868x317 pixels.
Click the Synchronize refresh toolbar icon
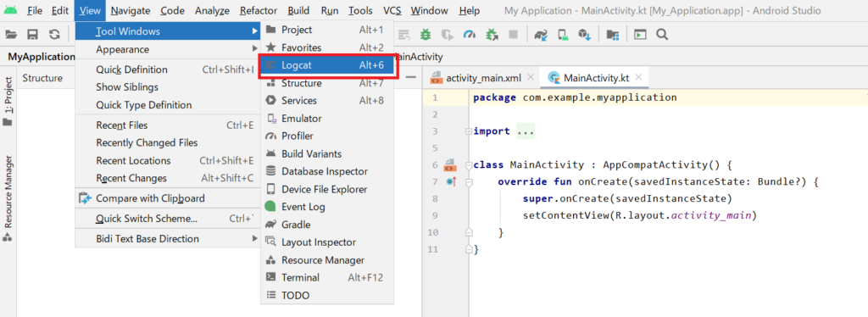click(x=54, y=35)
